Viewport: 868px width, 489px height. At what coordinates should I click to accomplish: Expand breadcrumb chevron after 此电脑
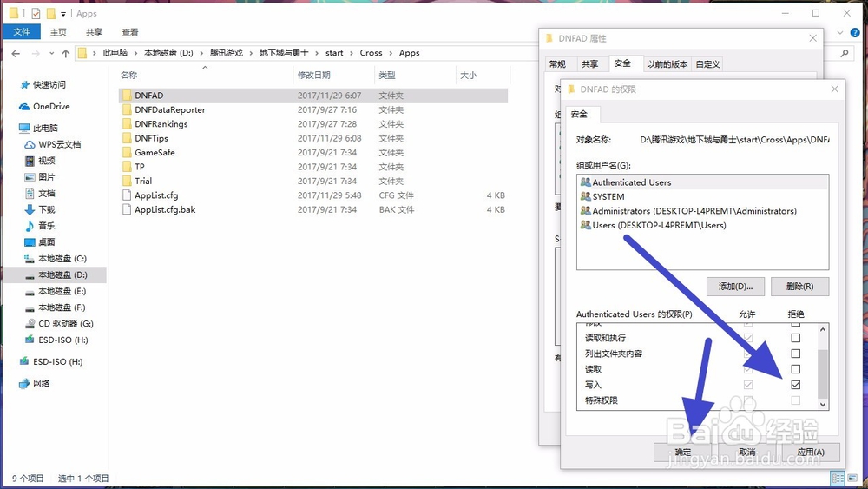(x=135, y=53)
